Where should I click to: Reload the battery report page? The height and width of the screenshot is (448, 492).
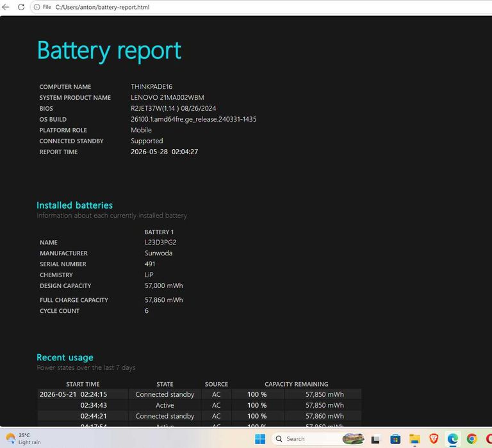pyautogui.click(x=21, y=7)
